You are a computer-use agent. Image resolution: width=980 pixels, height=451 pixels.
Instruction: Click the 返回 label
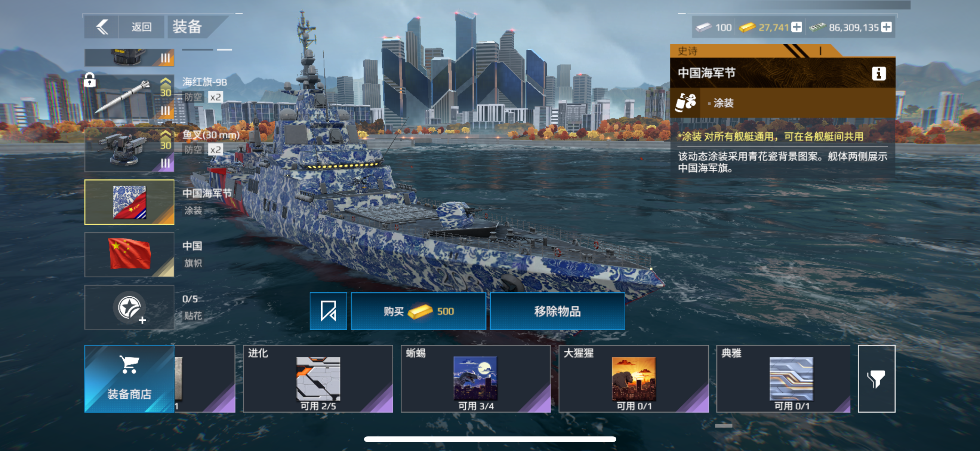pyautogui.click(x=142, y=27)
